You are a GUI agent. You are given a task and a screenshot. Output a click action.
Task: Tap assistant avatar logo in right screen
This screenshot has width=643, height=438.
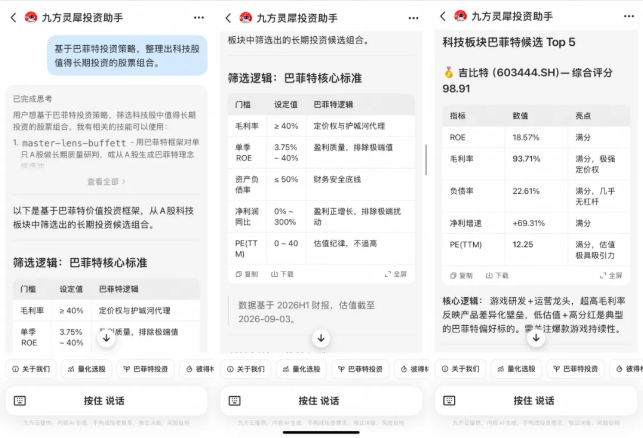coord(461,16)
